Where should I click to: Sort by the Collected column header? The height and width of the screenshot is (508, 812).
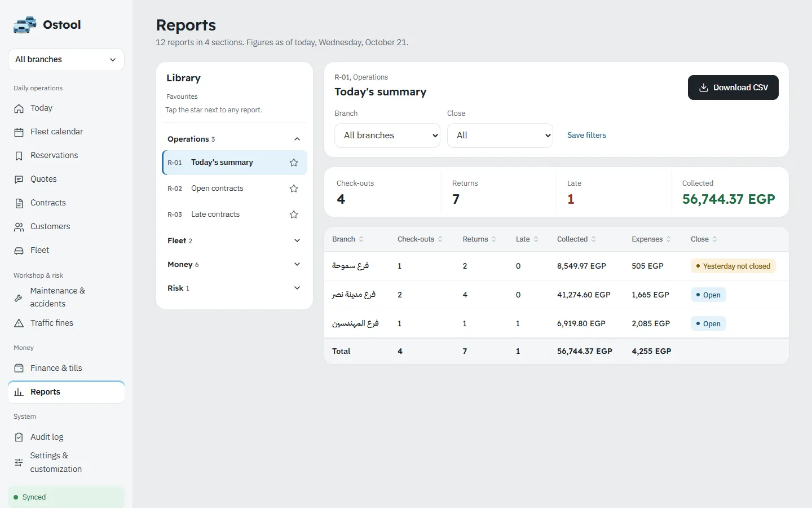pos(576,239)
